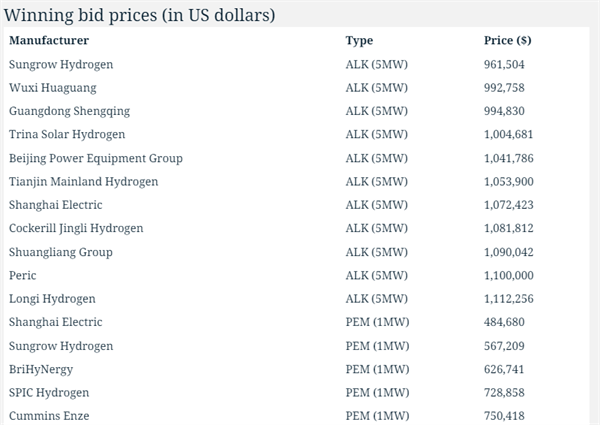Select the Shuangliang Group cell
Image resolution: width=600 pixels, height=425 pixels.
tap(61, 252)
